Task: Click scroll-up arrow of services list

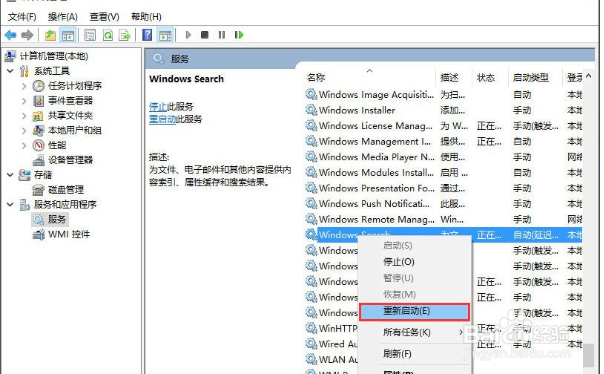Action: (x=588, y=76)
